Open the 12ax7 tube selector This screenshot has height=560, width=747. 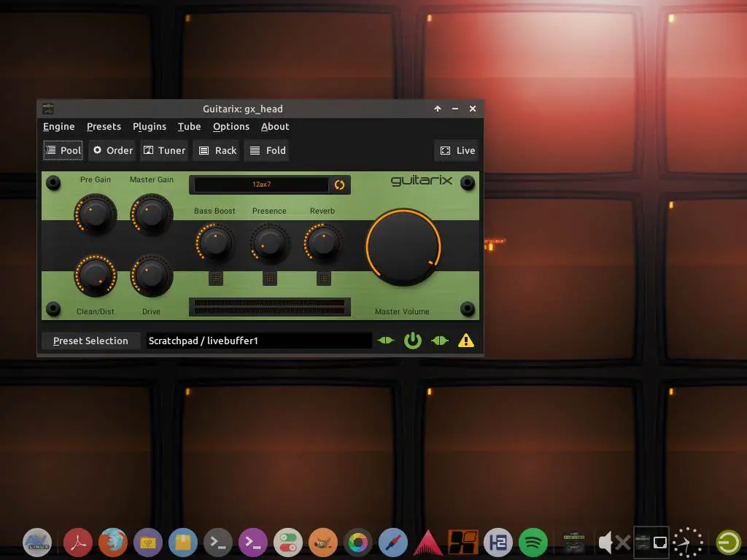pyautogui.click(x=261, y=184)
